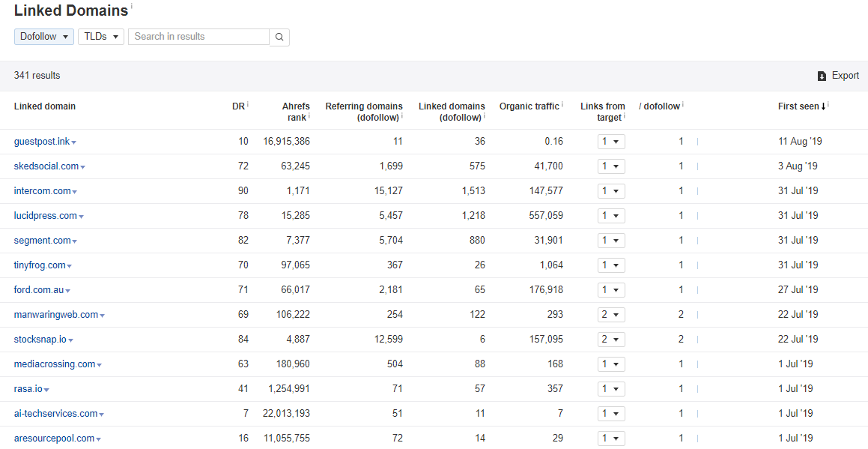The height and width of the screenshot is (449, 868).
Task: Open links-from-target dropdown for intercom.com
Action: click(x=611, y=191)
